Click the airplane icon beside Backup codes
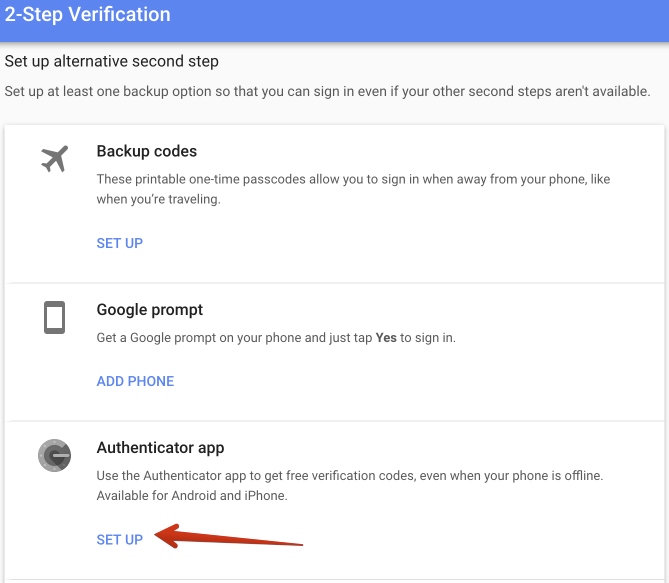The height and width of the screenshot is (583, 669). pyautogui.click(x=54, y=158)
